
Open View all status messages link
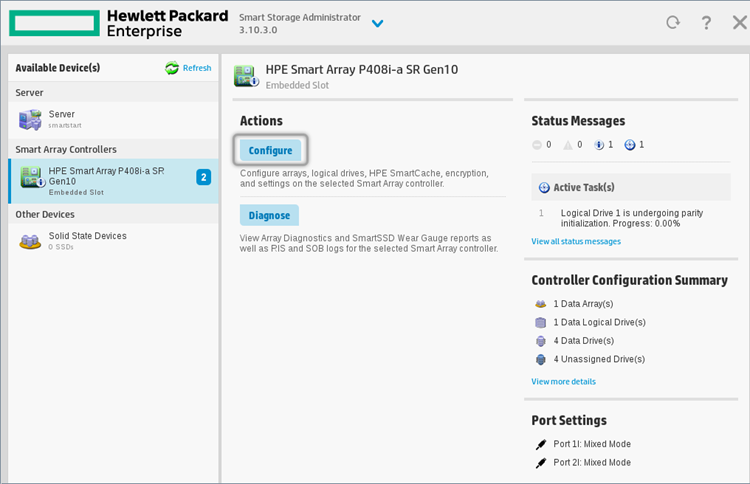(x=576, y=242)
